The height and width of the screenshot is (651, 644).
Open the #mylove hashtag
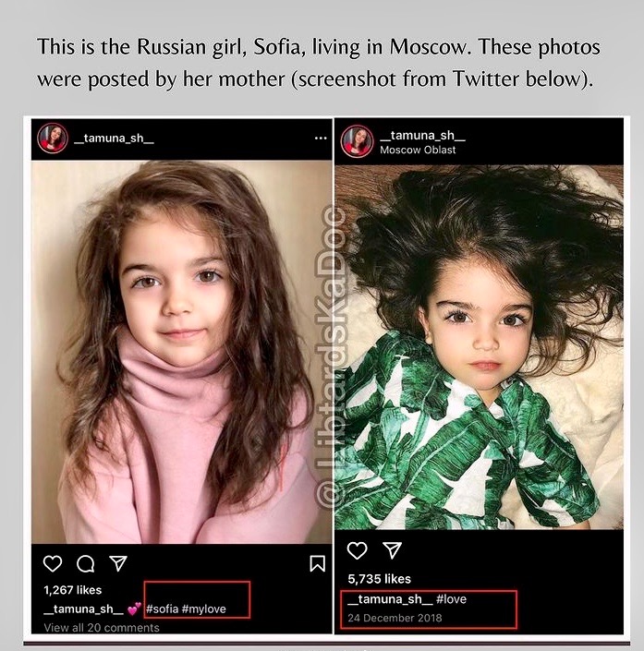click(204, 609)
